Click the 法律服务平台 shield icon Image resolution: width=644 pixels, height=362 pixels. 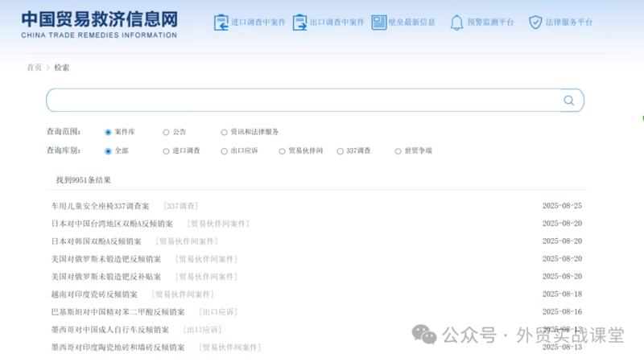pos(535,23)
